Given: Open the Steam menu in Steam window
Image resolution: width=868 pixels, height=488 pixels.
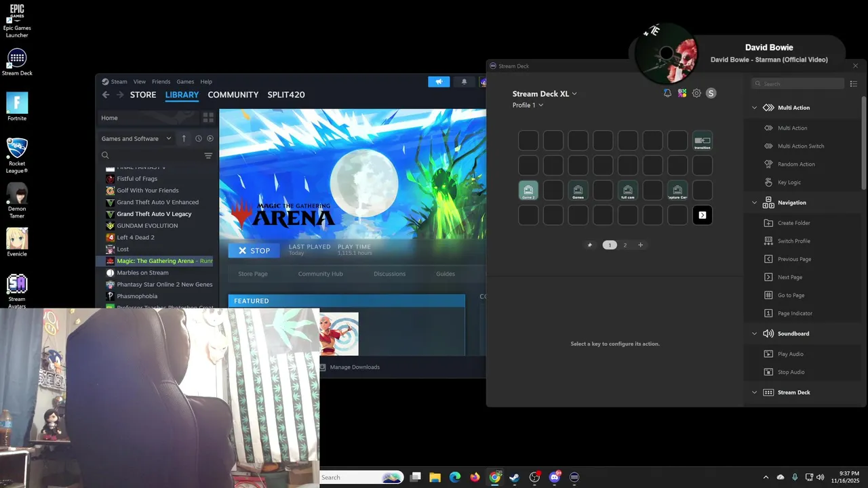Looking at the screenshot, I should 119,81.
